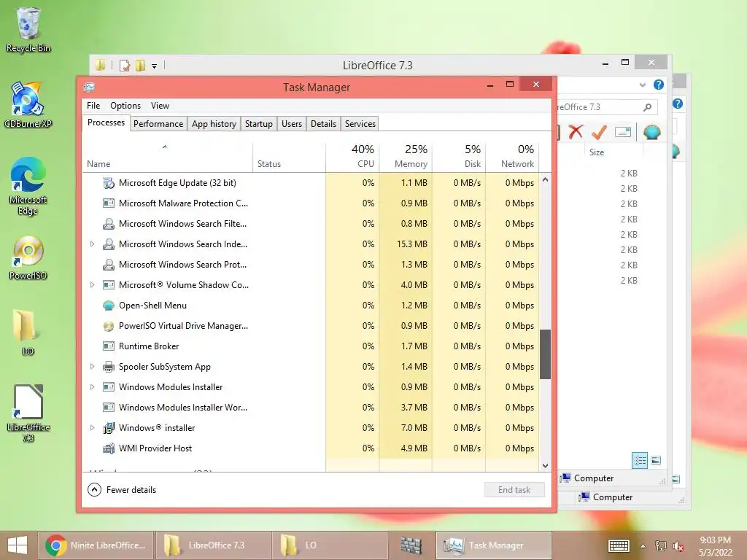
Task: Collapse view with Fewer details arrow
Action: coord(94,489)
